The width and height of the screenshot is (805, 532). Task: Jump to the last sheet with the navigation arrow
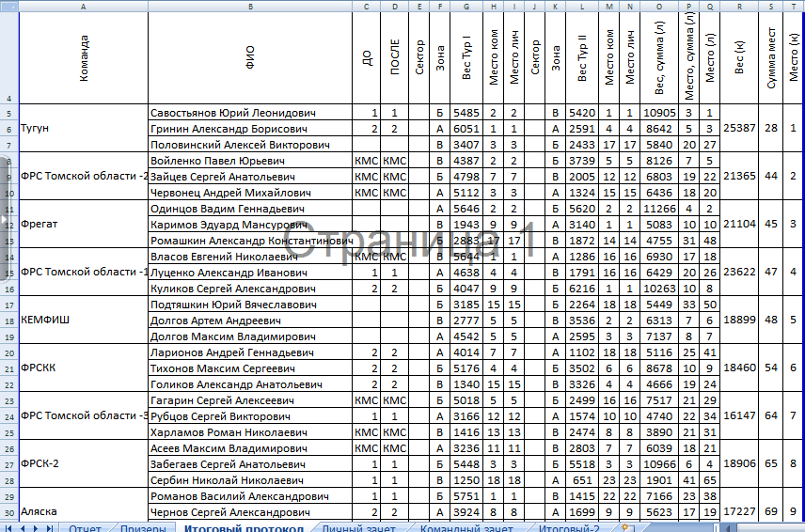pos(49,528)
